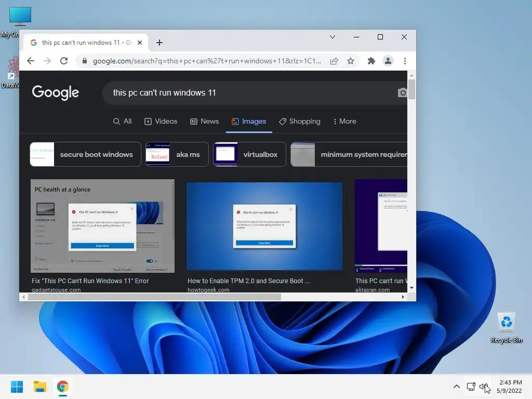This screenshot has height=399, width=532.
Task: Switch to the All search tab
Action: (122, 121)
